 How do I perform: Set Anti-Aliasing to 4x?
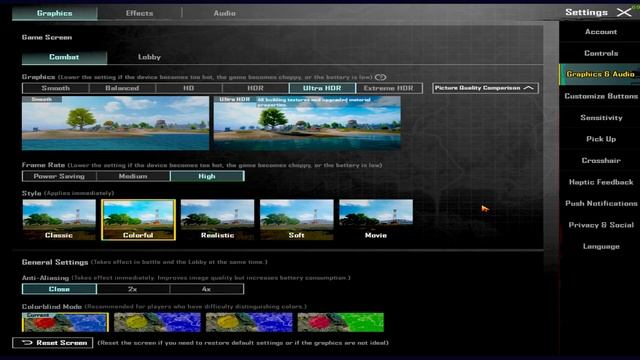point(207,289)
